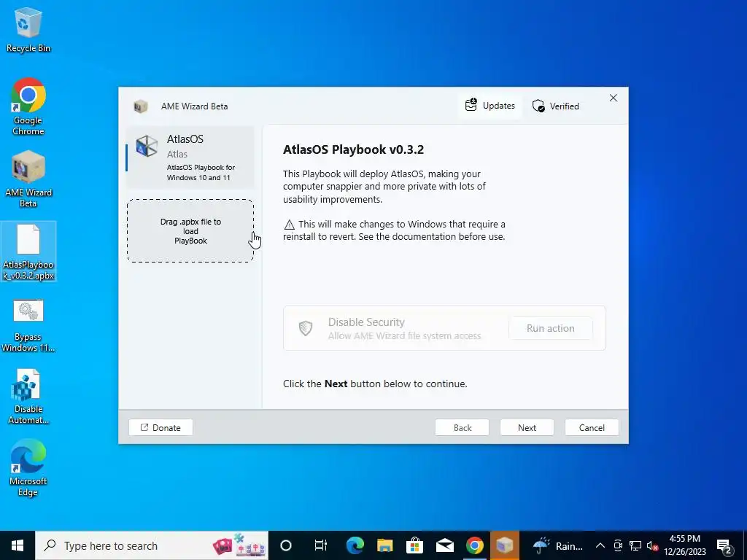747x560 pixels.
Task: Select the Microsoft Edge desktop shortcut
Action: pos(28,468)
